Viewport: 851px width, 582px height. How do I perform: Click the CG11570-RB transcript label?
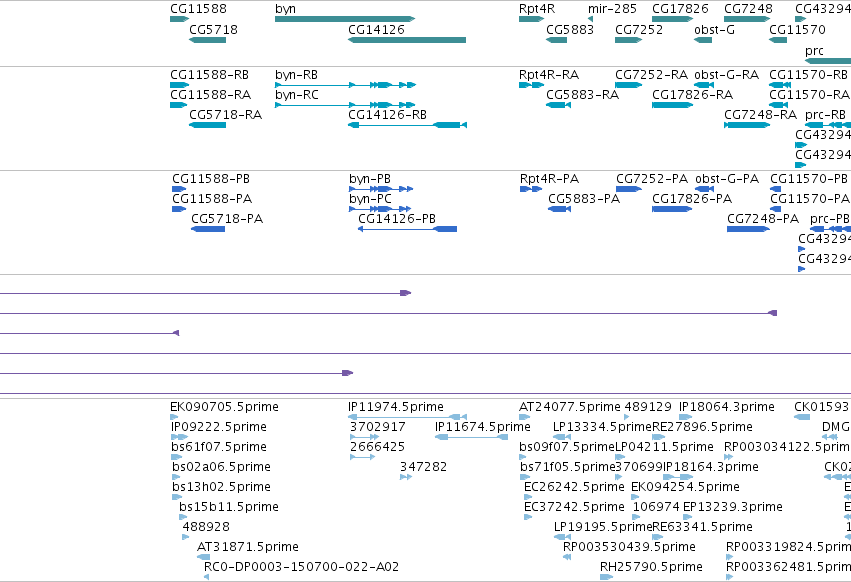(x=808, y=74)
